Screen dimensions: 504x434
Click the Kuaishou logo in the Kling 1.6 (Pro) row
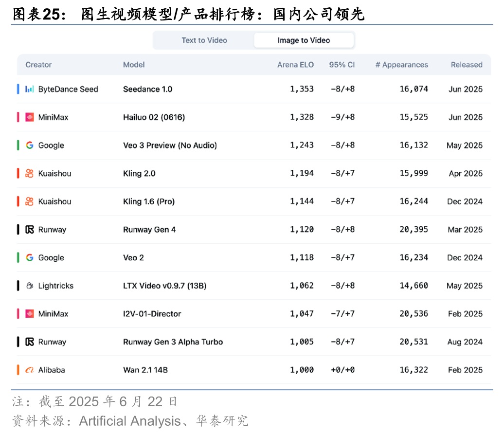pos(30,201)
